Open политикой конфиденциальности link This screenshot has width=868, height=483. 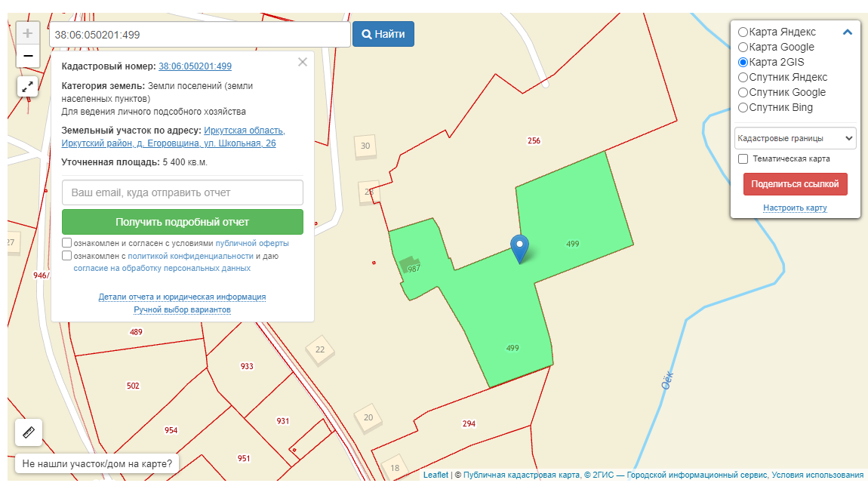pyautogui.click(x=190, y=256)
